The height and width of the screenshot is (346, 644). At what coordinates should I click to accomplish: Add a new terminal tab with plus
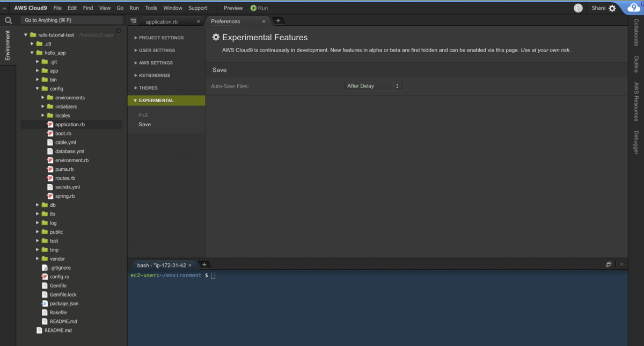click(204, 264)
